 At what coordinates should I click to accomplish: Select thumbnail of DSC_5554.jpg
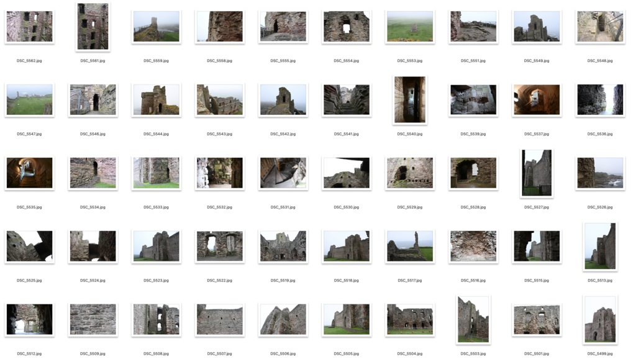pos(347,26)
